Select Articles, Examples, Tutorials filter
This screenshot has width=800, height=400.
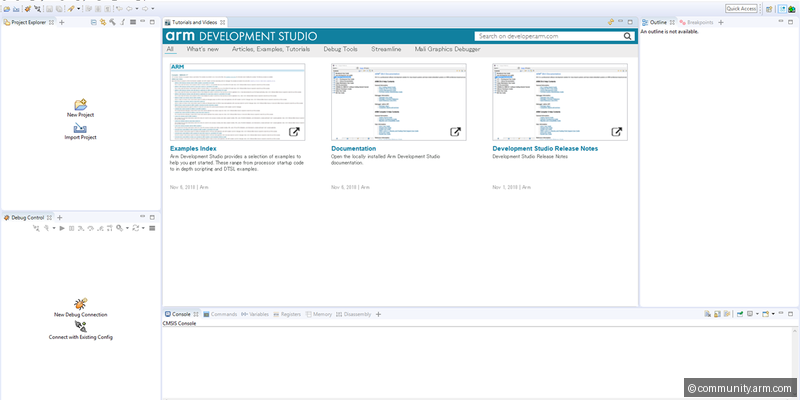(x=271, y=49)
